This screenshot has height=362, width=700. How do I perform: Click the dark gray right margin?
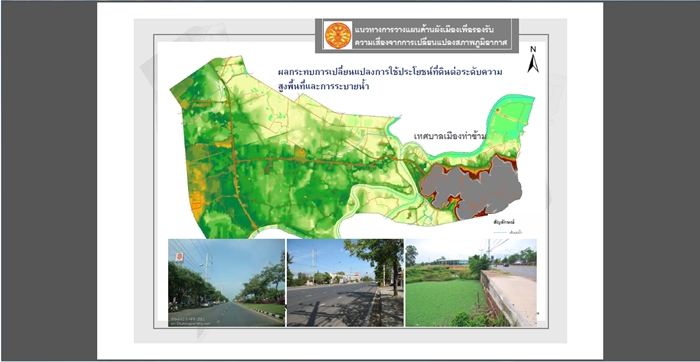[651, 181]
